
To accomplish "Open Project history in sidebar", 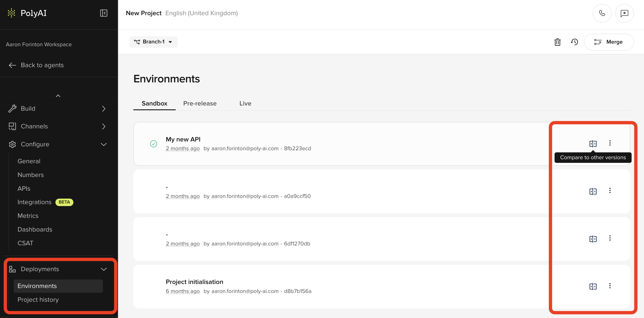I will pyautogui.click(x=38, y=300).
